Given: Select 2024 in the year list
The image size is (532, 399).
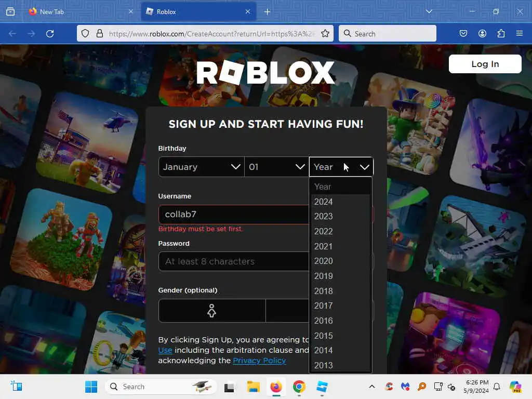Looking at the screenshot, I should pyautogui.click(x=340, y=202).
